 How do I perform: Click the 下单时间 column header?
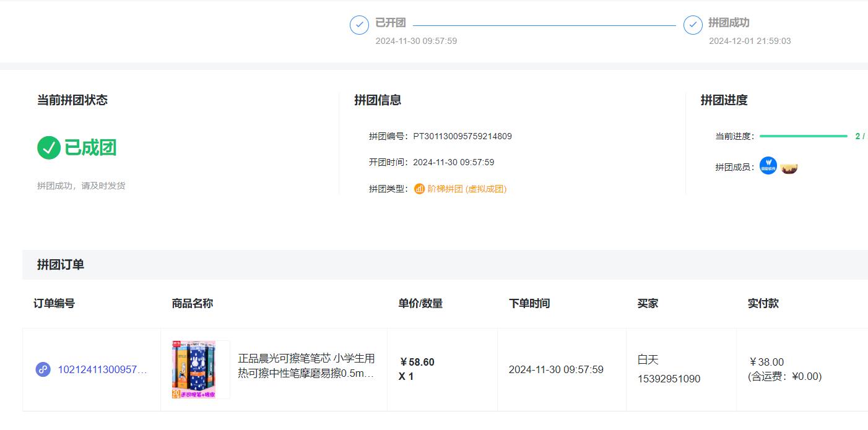[529, 303]
